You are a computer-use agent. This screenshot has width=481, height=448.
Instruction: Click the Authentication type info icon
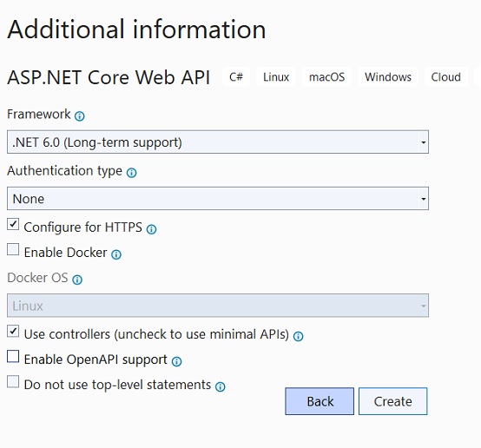[x=132, y=173]
